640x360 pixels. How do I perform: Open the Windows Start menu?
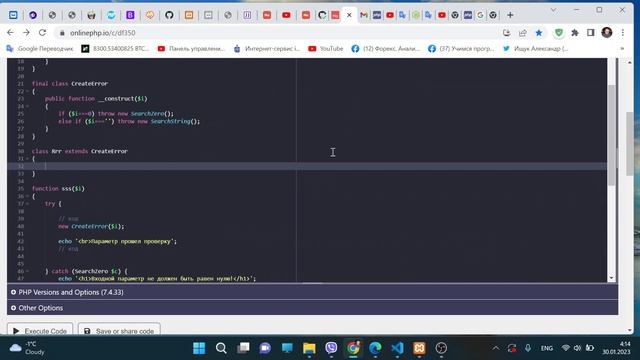pyautogui.click(x=199, y=348)
